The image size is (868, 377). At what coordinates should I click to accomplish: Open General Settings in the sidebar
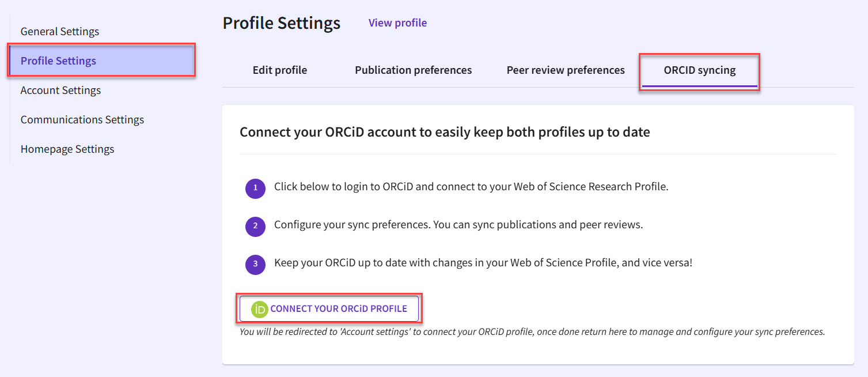click(59, 31)
